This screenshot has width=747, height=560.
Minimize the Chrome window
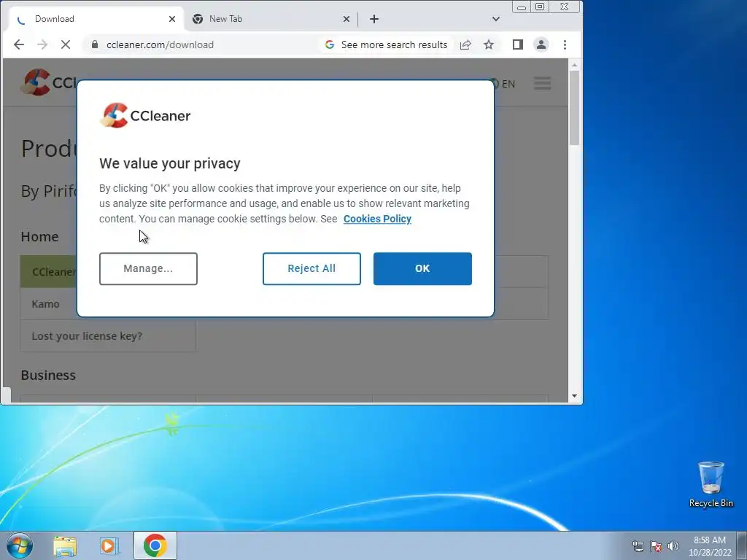point(522,7)
